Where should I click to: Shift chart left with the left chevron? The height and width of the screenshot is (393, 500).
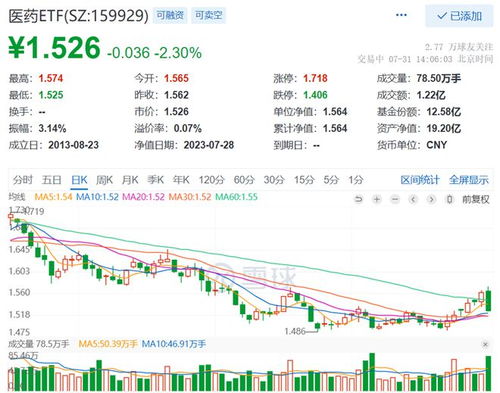pos(413,199)
